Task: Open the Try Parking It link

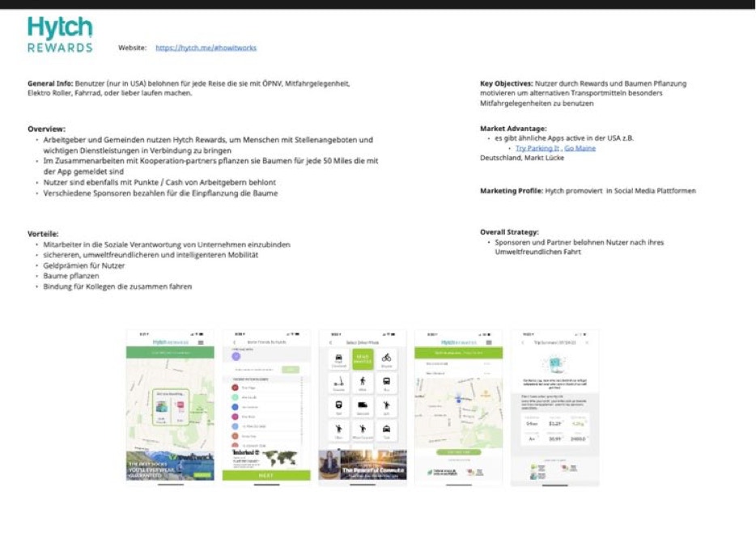Action: pos(537,148)
